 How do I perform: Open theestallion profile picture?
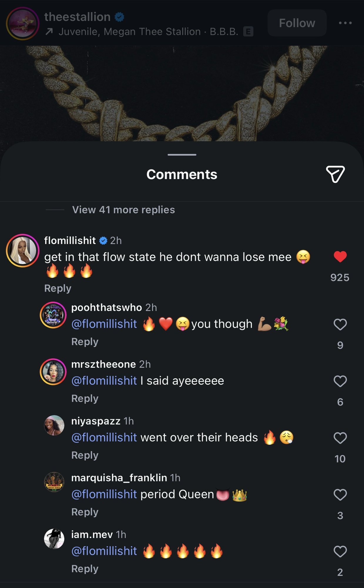click(23, 24)
